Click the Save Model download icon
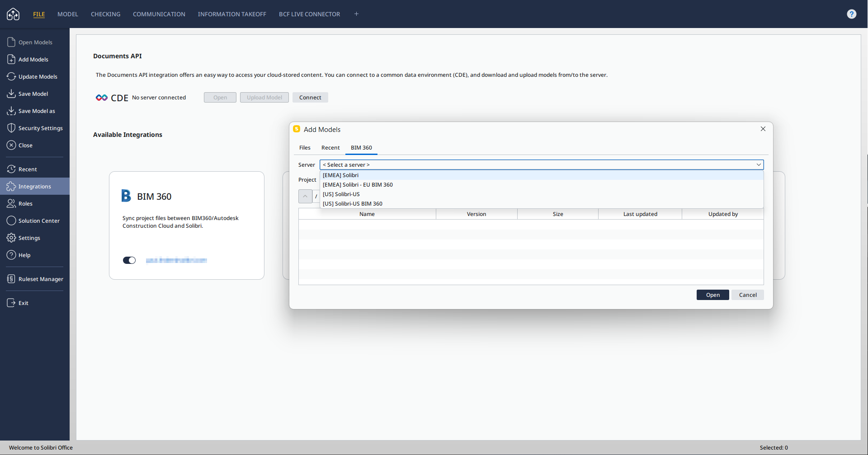The image size is (868, 455). (x=11, y=94)
